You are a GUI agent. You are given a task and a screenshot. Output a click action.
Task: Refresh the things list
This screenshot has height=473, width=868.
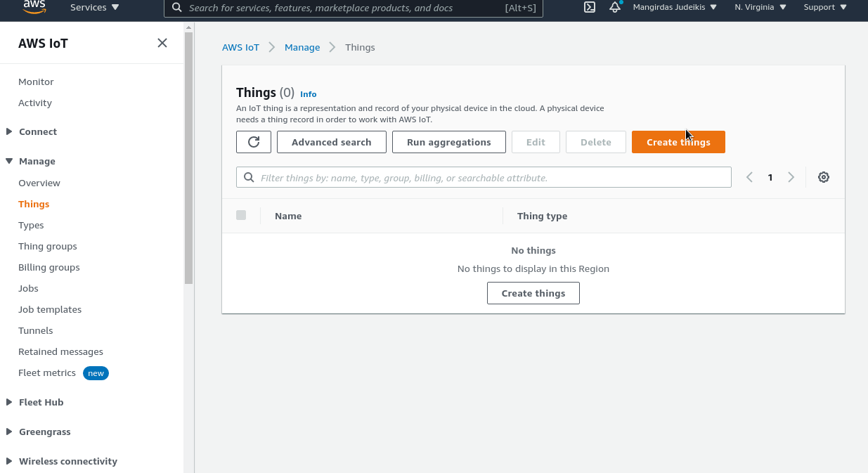click(x=254, y=142)
